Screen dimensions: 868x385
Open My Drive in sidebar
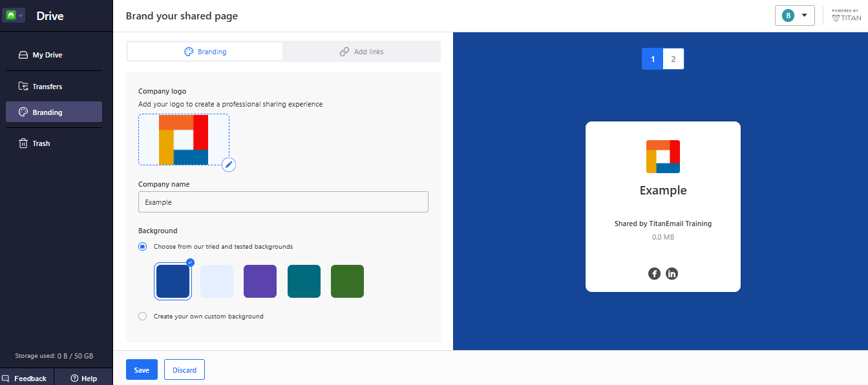point(54,56)
